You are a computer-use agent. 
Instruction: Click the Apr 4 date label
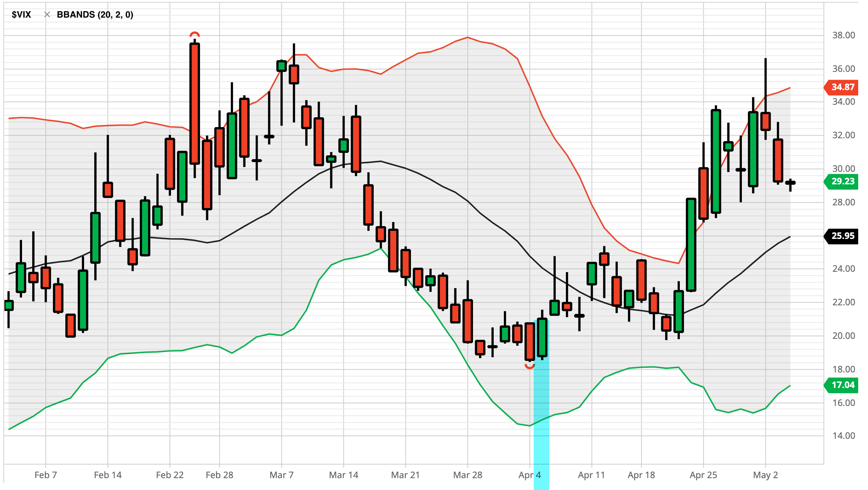coord(529,475)
